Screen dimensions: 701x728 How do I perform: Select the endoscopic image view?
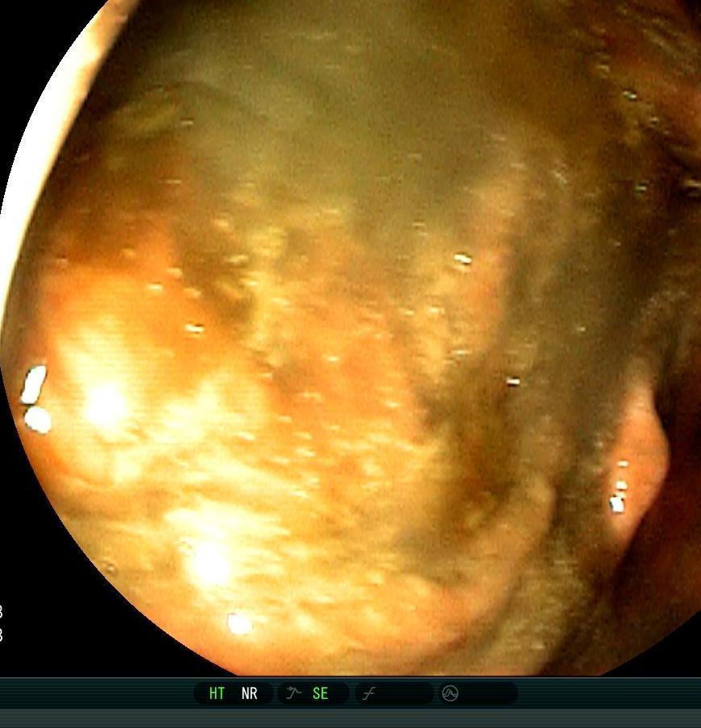click(x=350, y=337)
